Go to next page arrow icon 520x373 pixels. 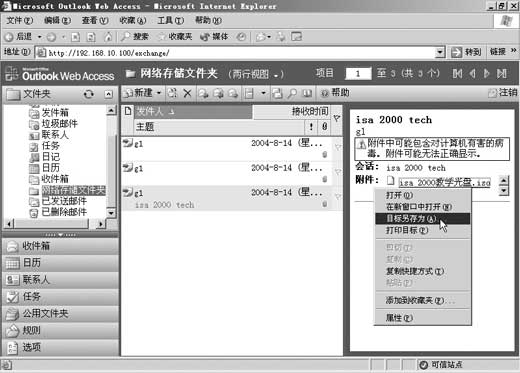pyautogui.click(x=486, y=73)
